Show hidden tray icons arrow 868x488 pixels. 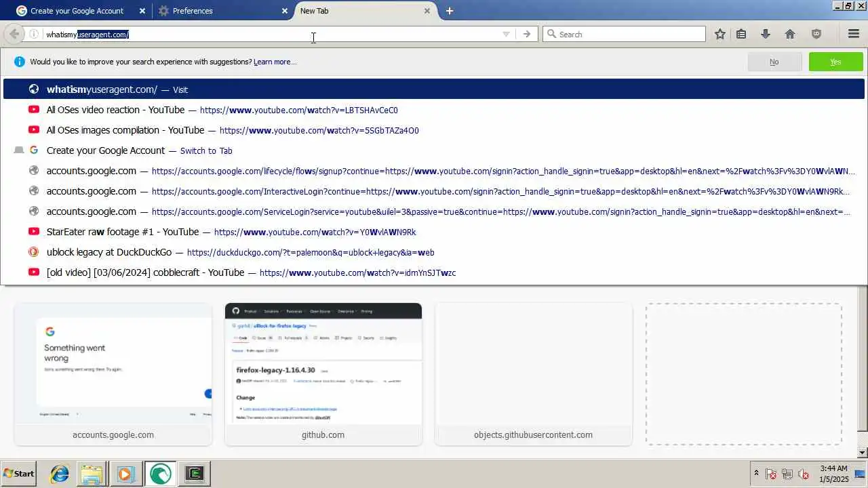[756, 473]
